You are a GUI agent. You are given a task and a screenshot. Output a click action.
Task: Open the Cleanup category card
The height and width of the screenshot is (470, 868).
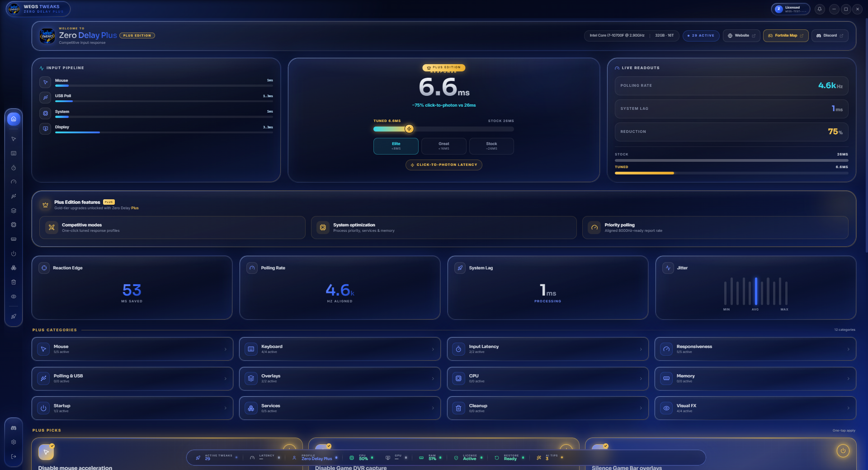point(547,408)
